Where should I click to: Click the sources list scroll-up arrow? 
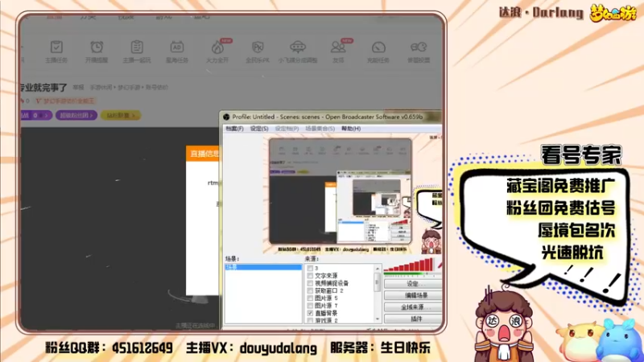[x=378, y=269]
